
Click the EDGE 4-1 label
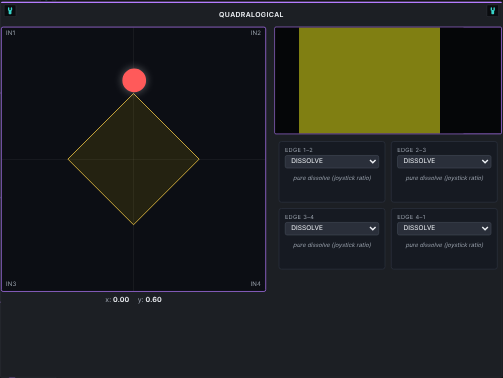pos(411,217)
